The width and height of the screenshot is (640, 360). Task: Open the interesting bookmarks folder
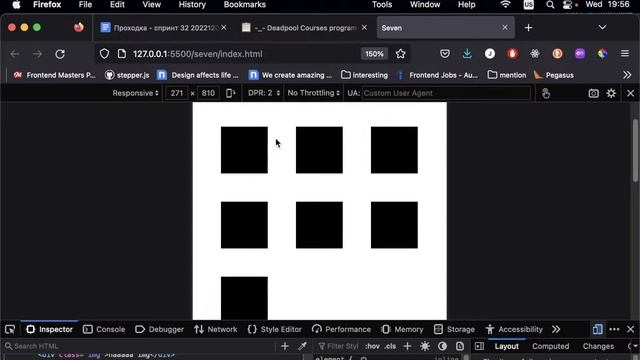coord(364,75)
